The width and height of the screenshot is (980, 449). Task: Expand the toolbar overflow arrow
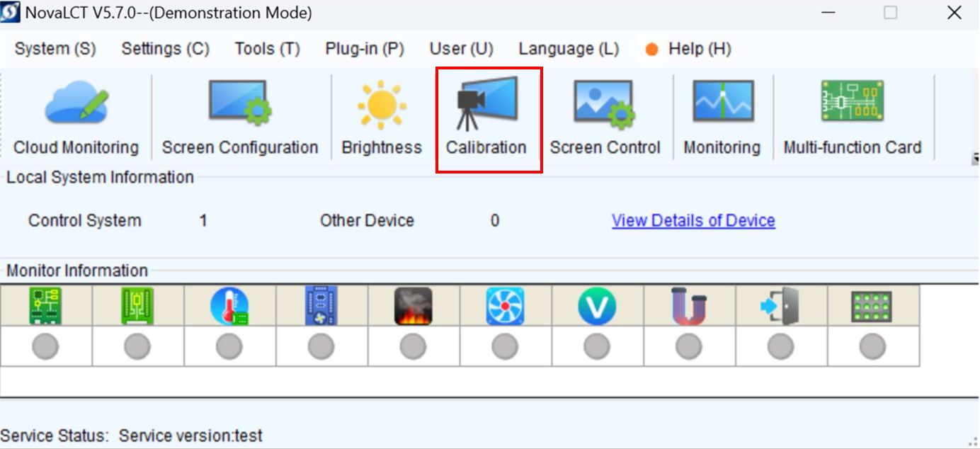[976, 159]
